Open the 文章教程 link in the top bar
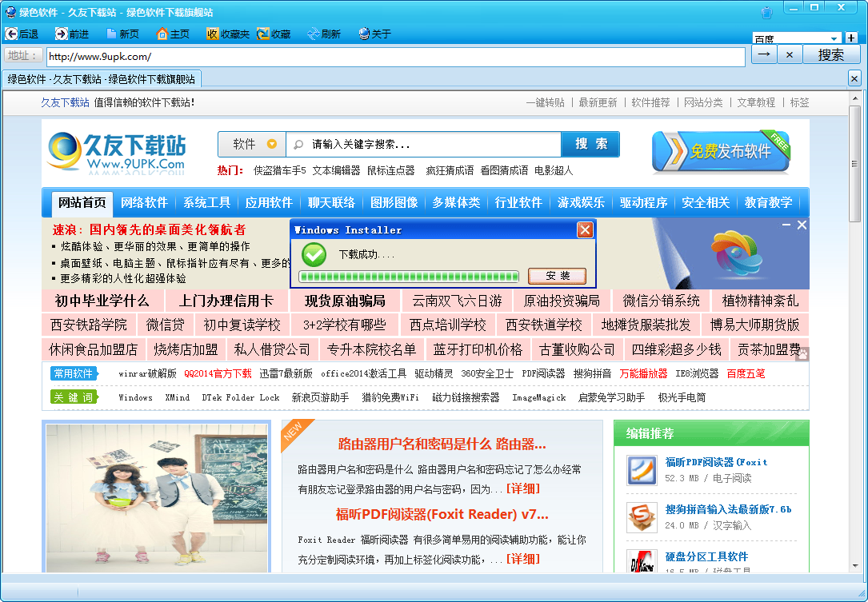Screen dimensions: 868x602 click(756, 102)
